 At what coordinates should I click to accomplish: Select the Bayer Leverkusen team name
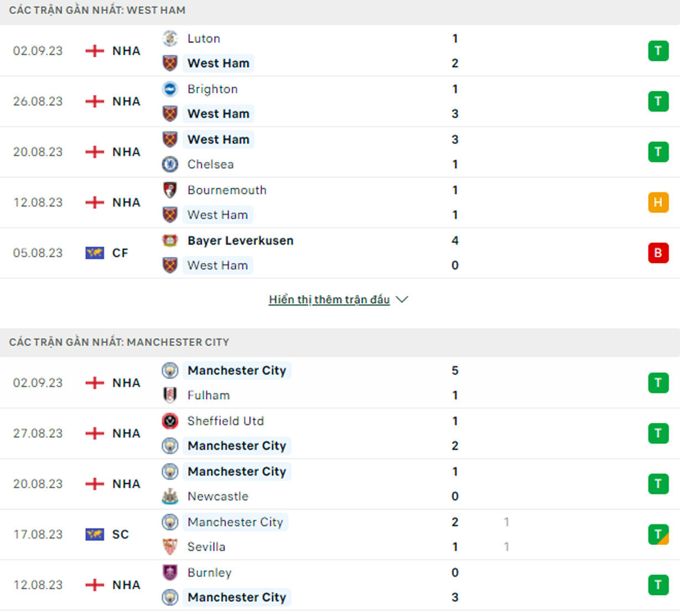(x=240, y=240)
